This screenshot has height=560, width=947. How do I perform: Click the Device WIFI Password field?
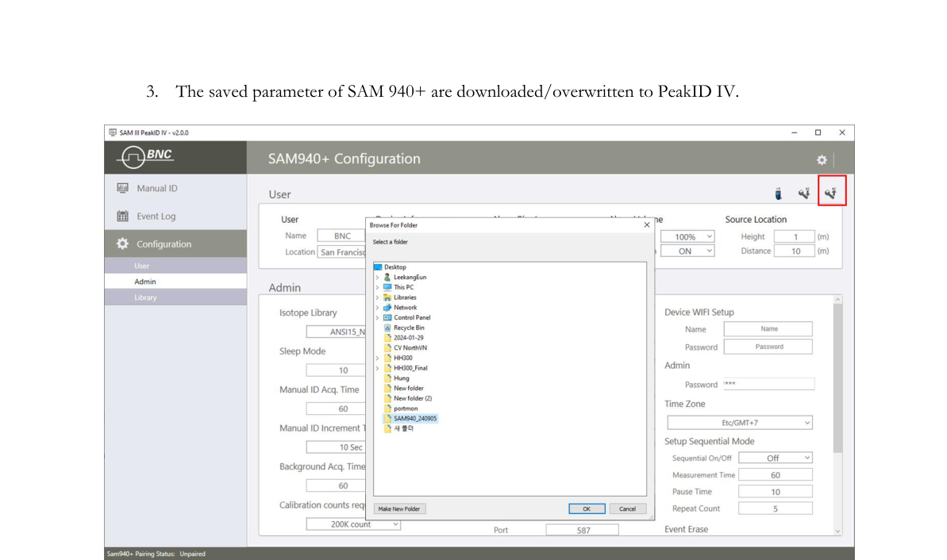tap(768, 347)
